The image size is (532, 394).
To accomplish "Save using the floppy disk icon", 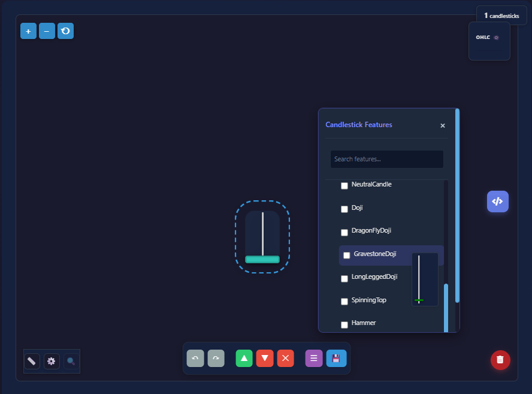I will pyautogui.click(x=336, y=358).
